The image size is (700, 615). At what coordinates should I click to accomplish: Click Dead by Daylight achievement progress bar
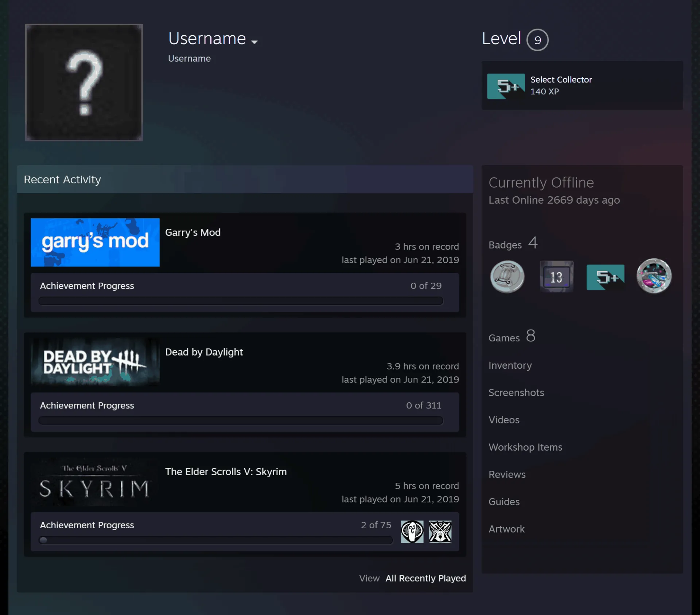tap(241, 420)
